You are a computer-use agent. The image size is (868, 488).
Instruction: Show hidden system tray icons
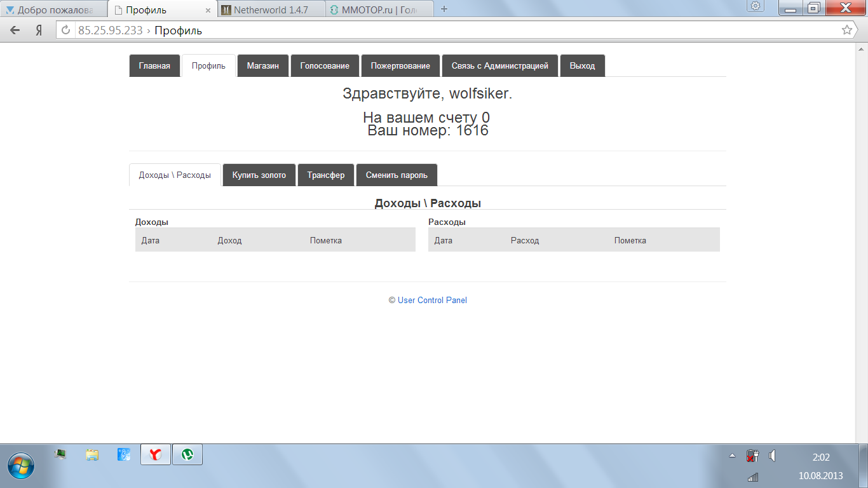tap(732, 456)
